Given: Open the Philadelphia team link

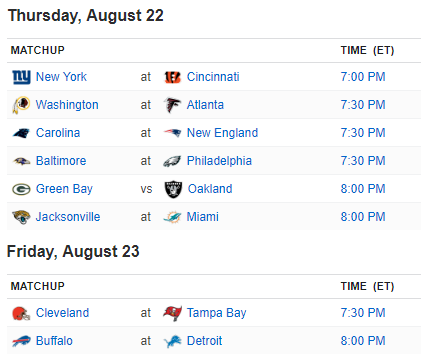Looking at the screenshot, I should (x=219, y=161).
